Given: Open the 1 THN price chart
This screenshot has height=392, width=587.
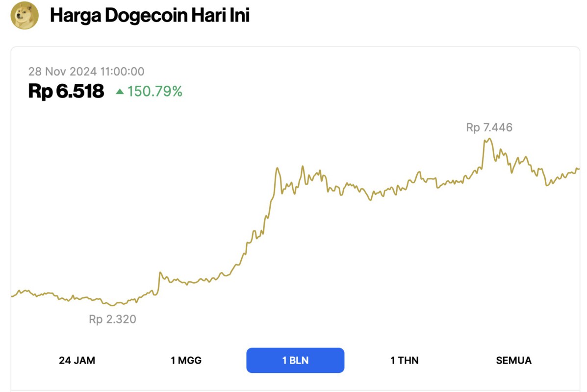Looking at the screenshot, I should (404, 360).
